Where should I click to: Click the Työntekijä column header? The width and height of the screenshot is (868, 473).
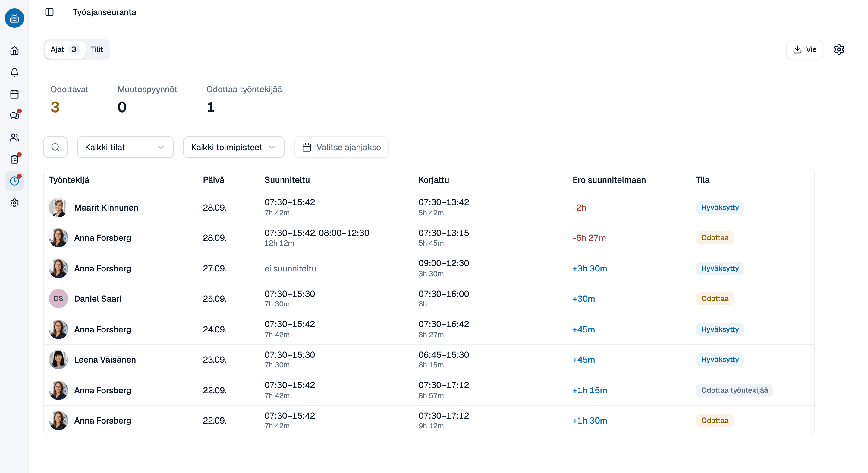(x=69, y=180)
